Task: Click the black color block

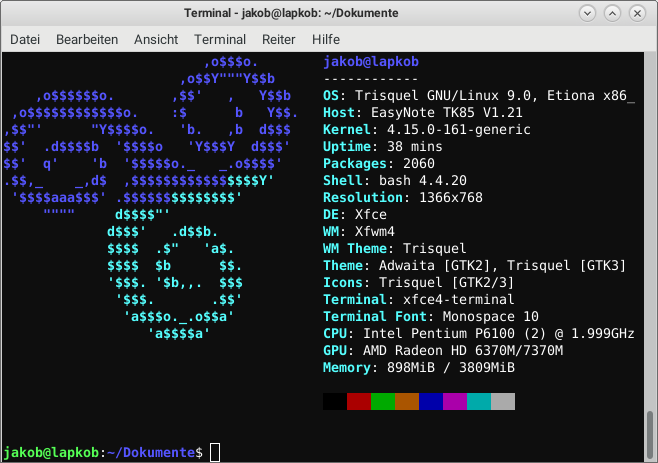Action: click(x=335, y=401)
